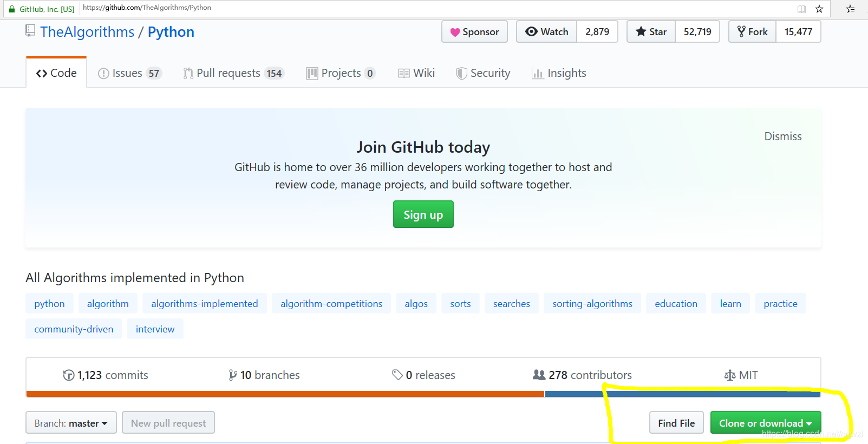The width and height of the screenshot is (868, 444).
Task: Select the education topic tag
Action: click(676, 304)
